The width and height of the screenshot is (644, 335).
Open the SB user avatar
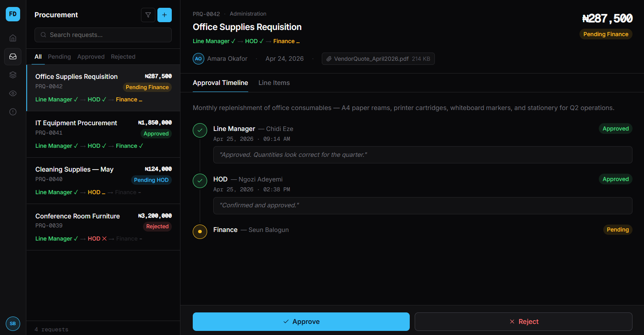(x=13, y=324)
